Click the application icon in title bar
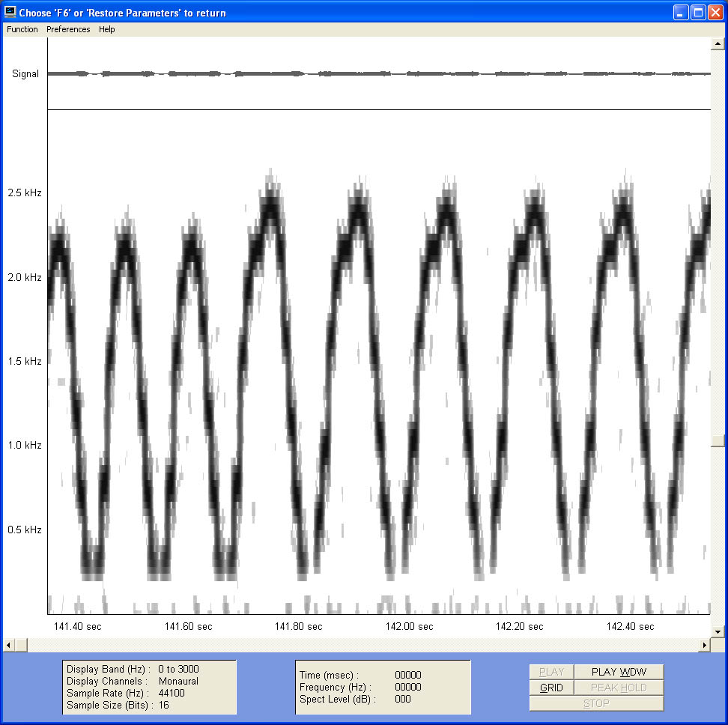This screenshot has width=728, height=725. tap(10, 12)
